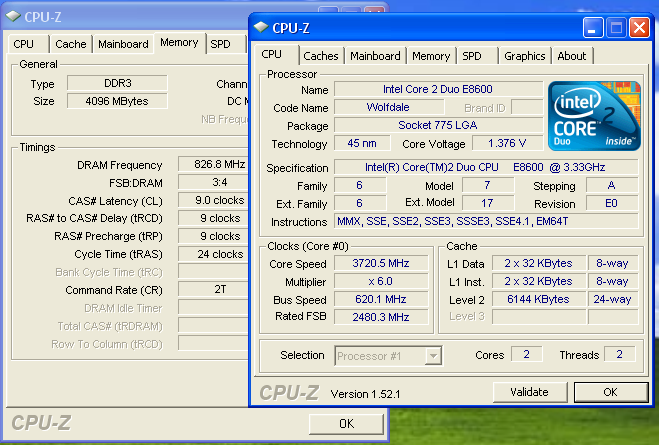Click the Package value 'Socket 775 LGA'
Viewport: 659px width, 445px height.
pos(438,125)
